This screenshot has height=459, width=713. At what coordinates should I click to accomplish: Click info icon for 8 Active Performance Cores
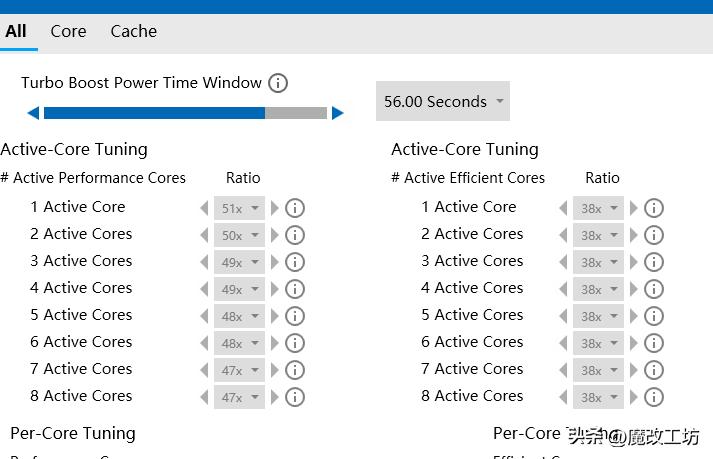(x=295, y=397)
